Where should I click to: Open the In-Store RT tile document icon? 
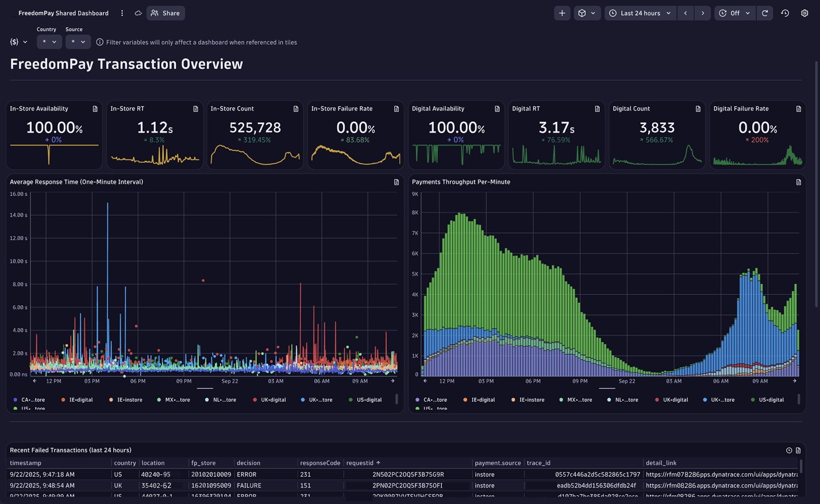tap(195, 109)
